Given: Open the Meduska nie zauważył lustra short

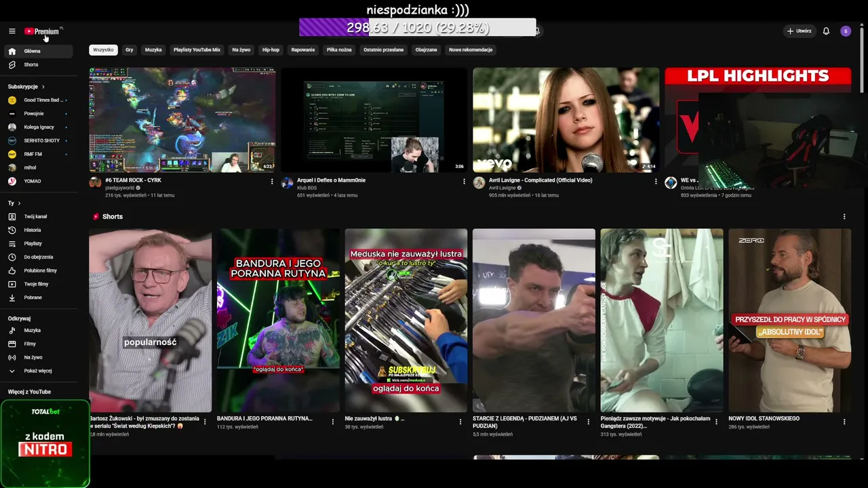Looking at the screenshot, I should (406, 321).
